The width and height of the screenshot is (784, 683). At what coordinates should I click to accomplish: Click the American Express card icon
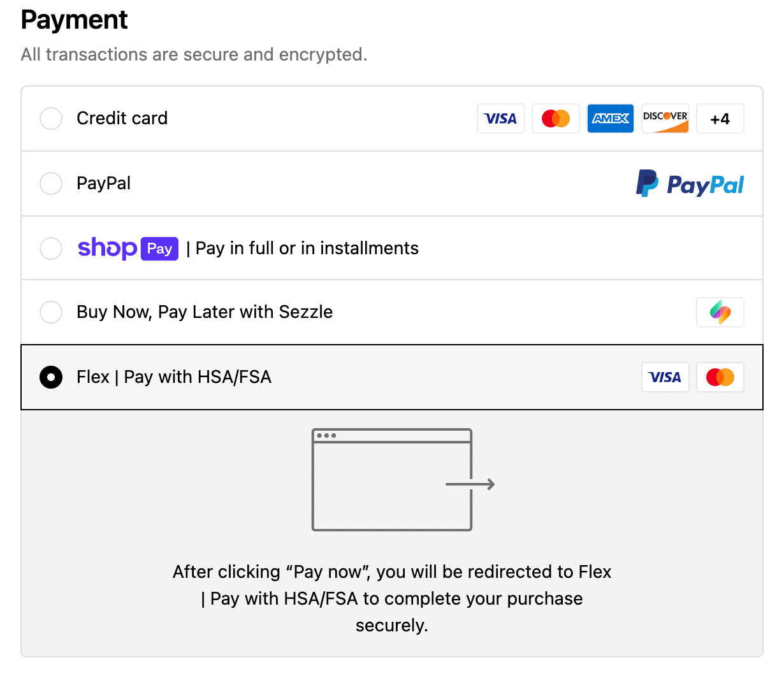tap(610, 119)
